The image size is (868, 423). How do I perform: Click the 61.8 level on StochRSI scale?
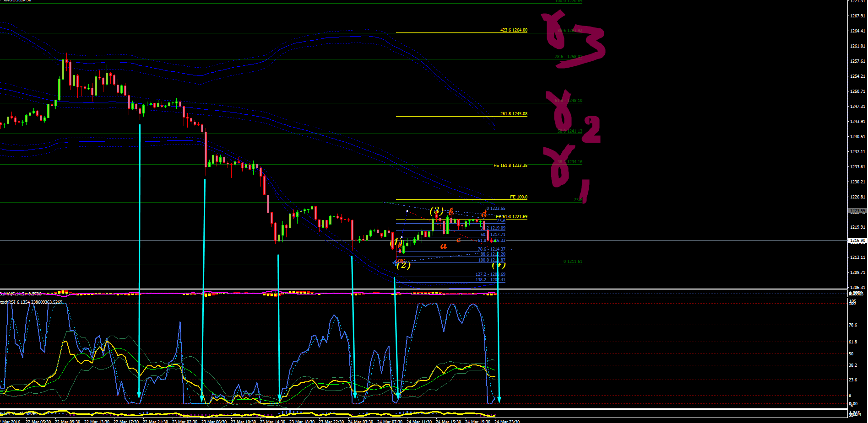click(x=853, y=342)
